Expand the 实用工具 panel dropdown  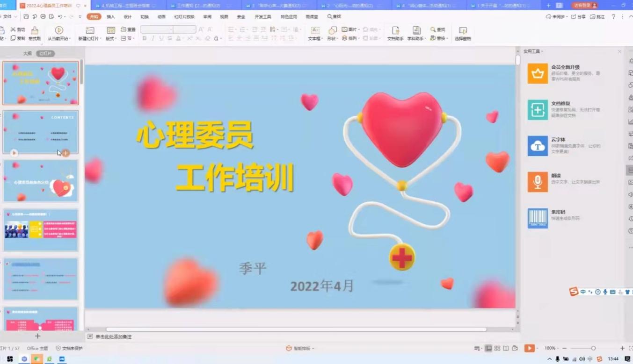pos(533,51)
